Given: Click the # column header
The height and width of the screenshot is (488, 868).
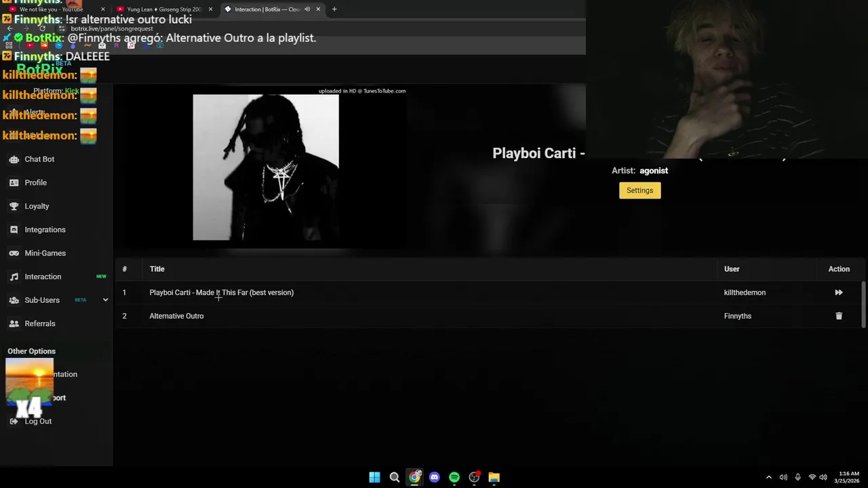Looking at the screenshot, I should pos(124,269).
